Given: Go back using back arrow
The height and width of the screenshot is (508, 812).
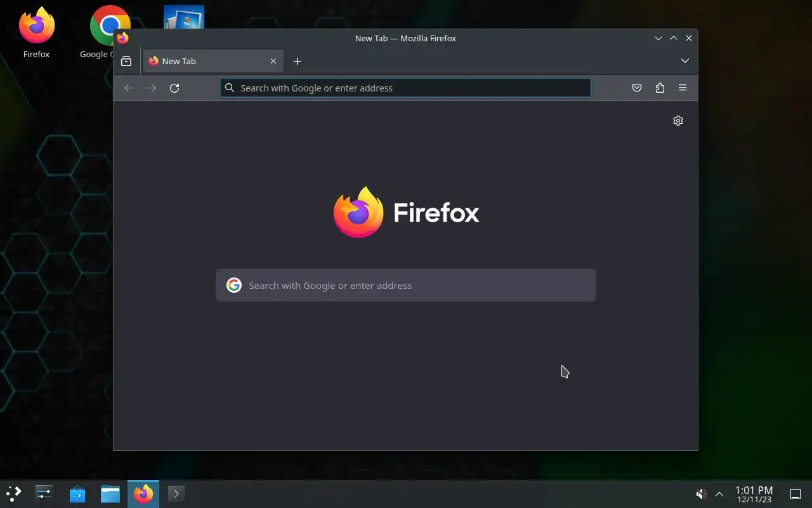Looking at the screenshot, I should (x=129, y=88).
